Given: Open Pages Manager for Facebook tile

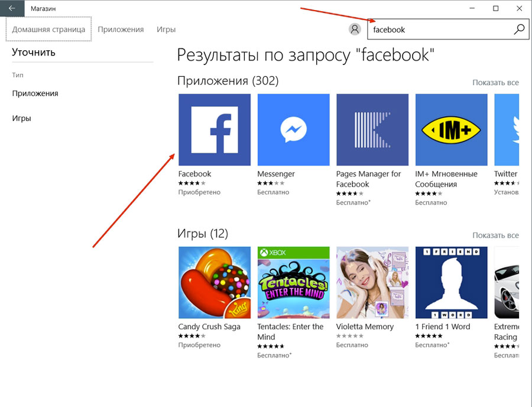Looking at the screenshot, I should point(372,129).
